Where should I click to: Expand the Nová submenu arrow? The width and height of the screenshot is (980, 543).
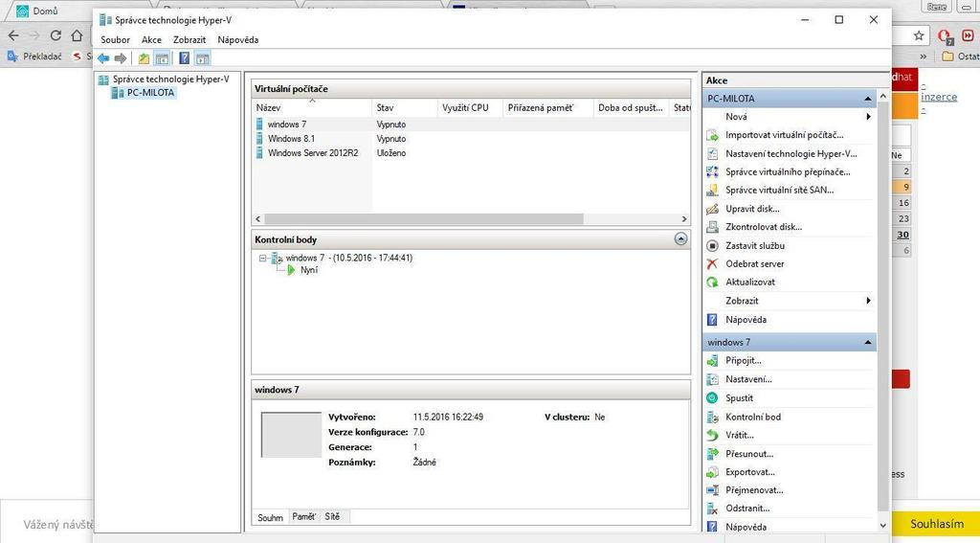coord(868,117)
